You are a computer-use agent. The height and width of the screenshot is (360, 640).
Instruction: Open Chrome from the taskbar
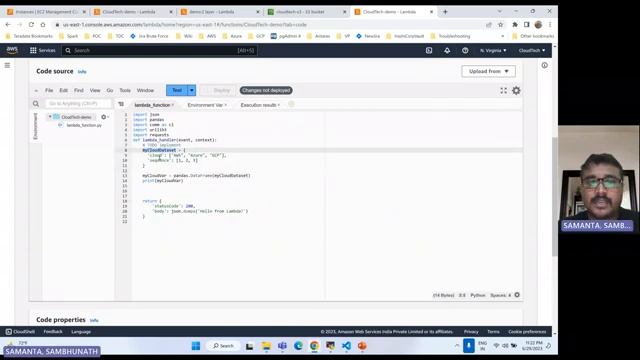point(314,346)
